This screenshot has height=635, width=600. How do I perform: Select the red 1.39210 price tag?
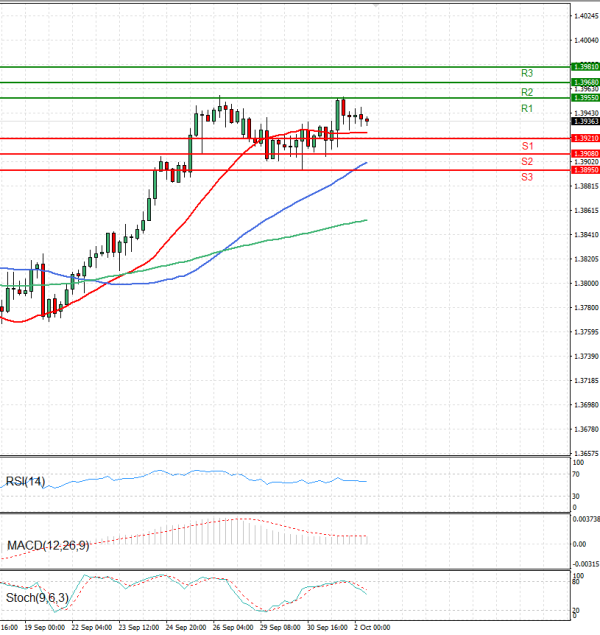click(x=585, y=138)
